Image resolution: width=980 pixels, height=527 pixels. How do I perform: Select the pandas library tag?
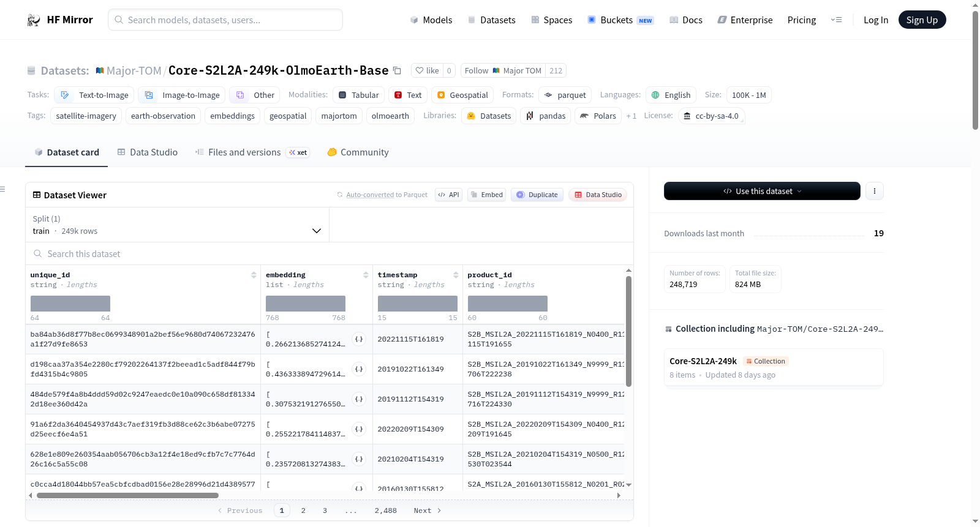pyautogui.click(x=546, y=116)
